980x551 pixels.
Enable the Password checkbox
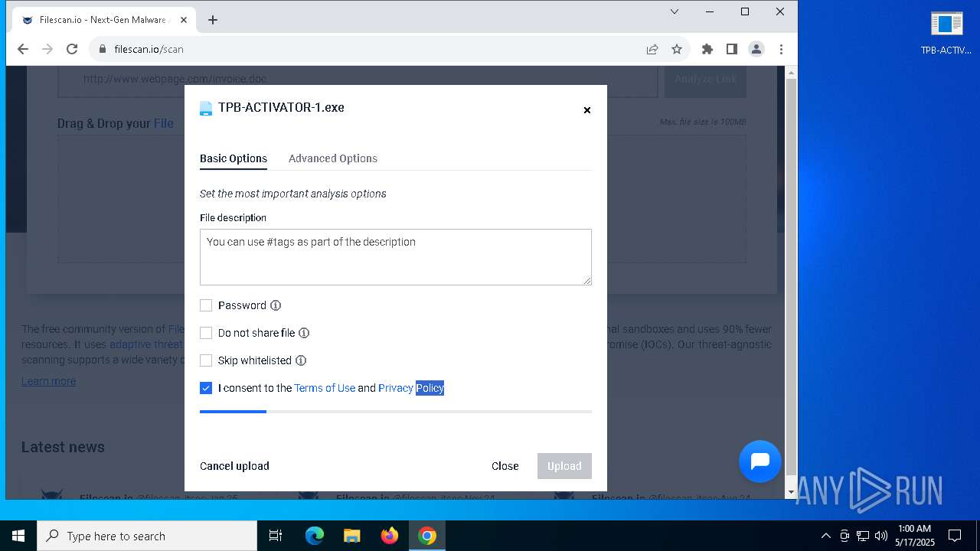click(x=206, y=305)
